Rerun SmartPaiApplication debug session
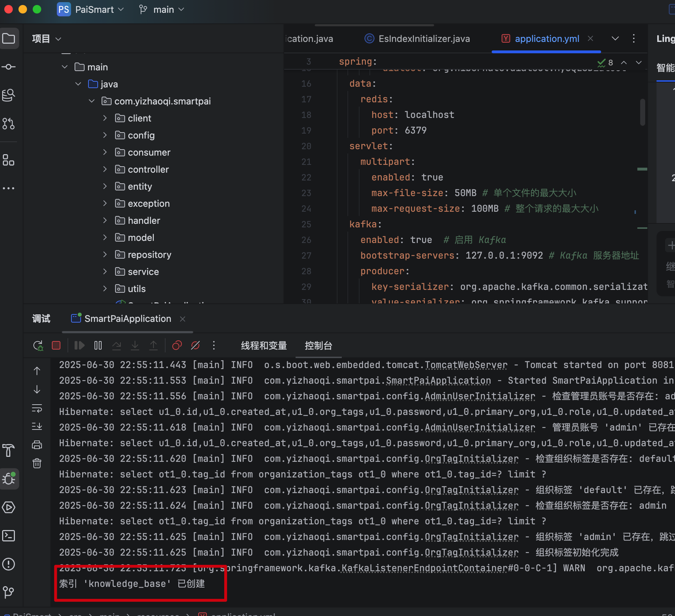675x616 pixels. pos(38,345)
